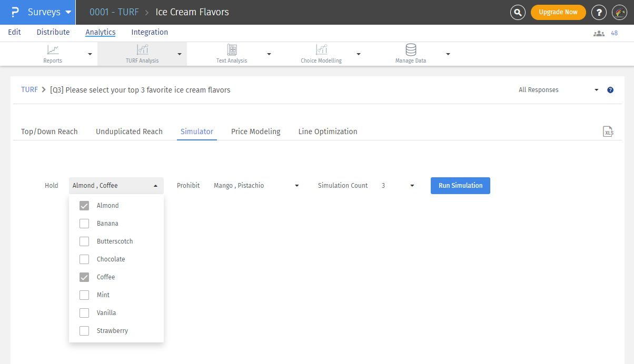Image resolution: width=634 pixels, height=364 pixels.
Task: Switch to the Unduplicated Reach tab
Action: point(129,132)
